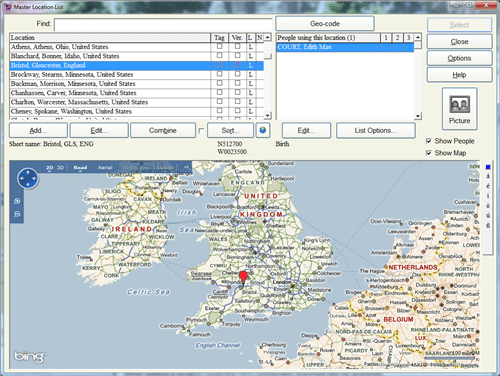Screen dimensions: 500x376
Task: Insert the accented á character
Action: point(488,176)
